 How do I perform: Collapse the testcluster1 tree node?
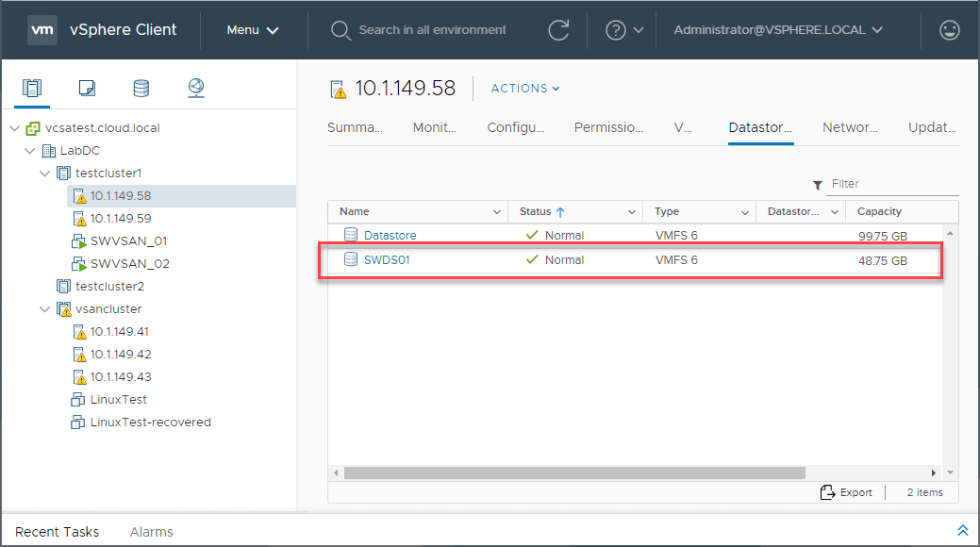click(44, 174)
